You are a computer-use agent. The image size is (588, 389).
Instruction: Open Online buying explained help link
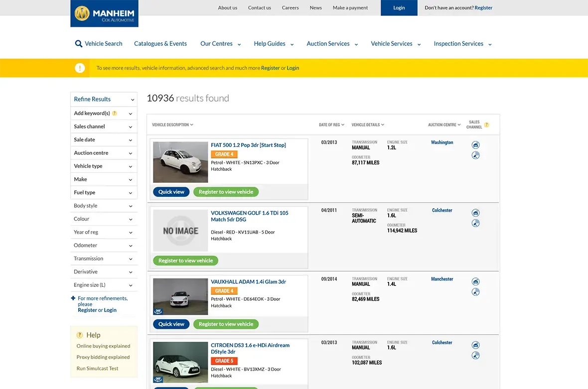point(104,346)
